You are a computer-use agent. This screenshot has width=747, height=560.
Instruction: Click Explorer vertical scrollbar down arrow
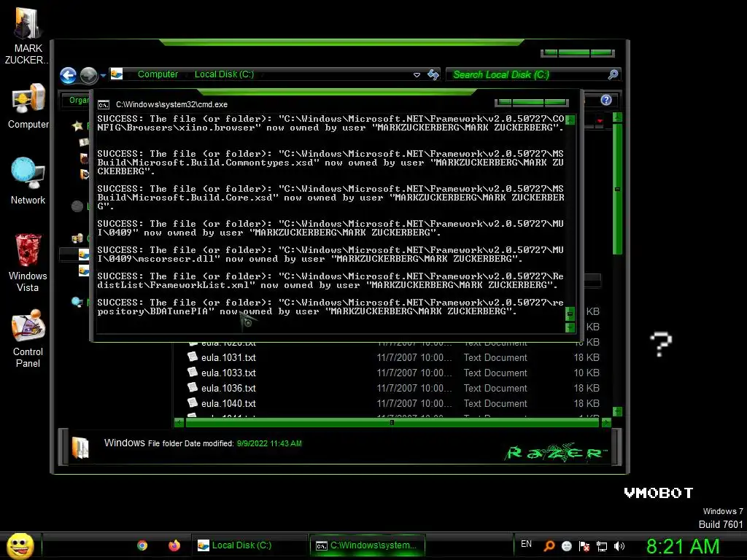click(617, 411)
